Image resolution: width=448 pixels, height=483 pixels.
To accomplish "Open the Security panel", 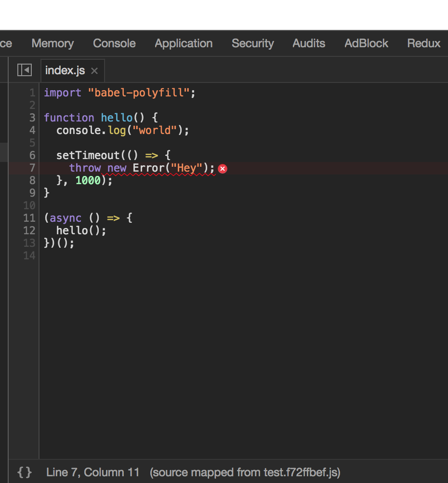I will (252, 43).
